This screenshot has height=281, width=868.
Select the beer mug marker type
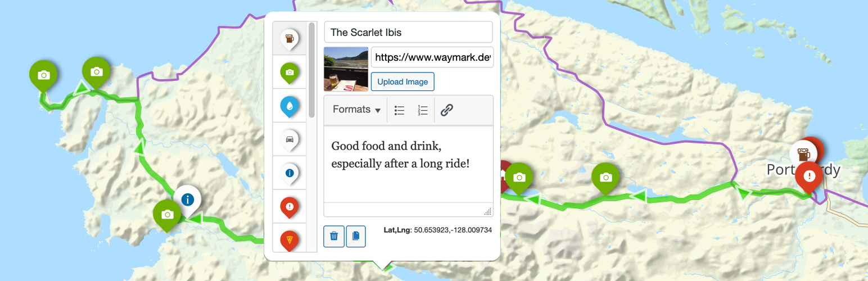(290, 38)
